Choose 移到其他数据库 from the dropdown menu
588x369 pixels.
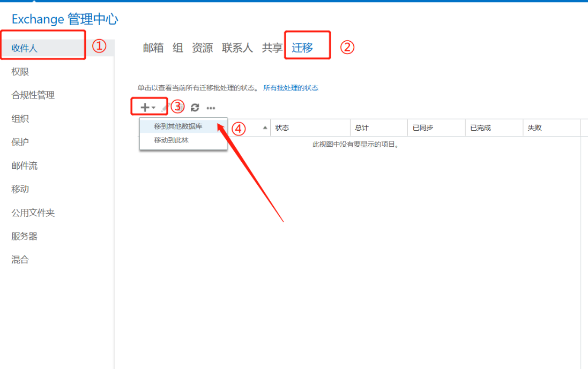coord(183,126)
